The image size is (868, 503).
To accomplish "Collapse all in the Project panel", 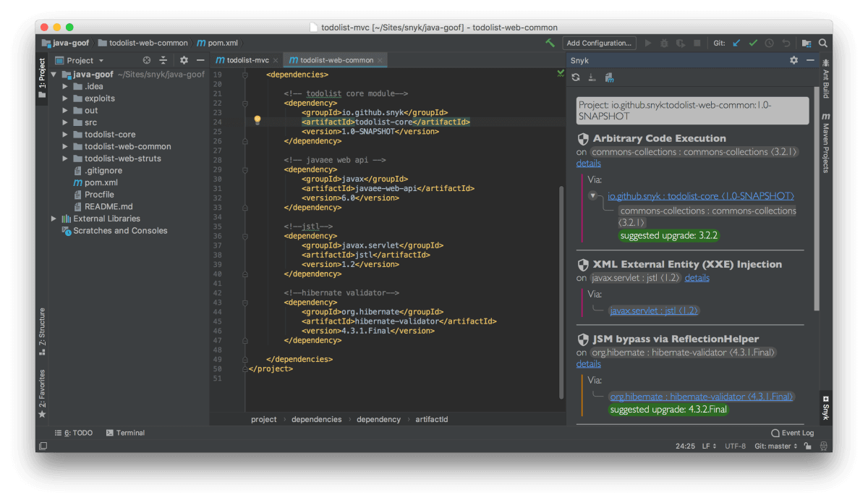I will coord(163,61).
